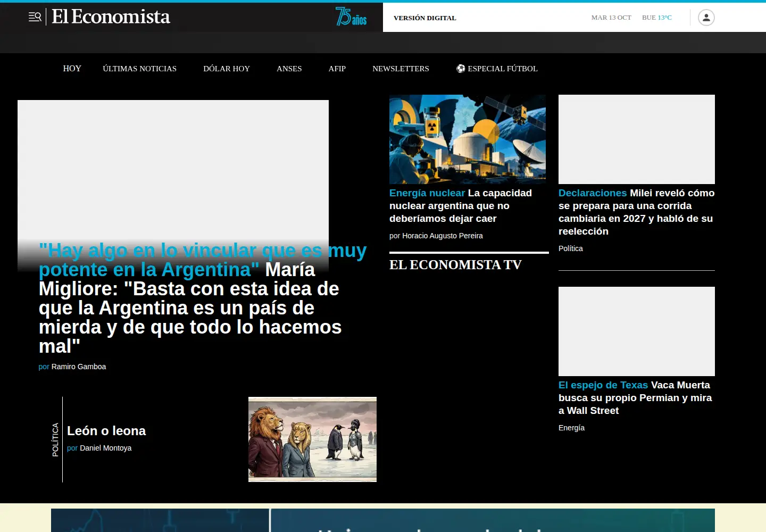Click the 75 años anniversary logo
766x532 pixels.
pyautogui.click(x=351, y=16)
